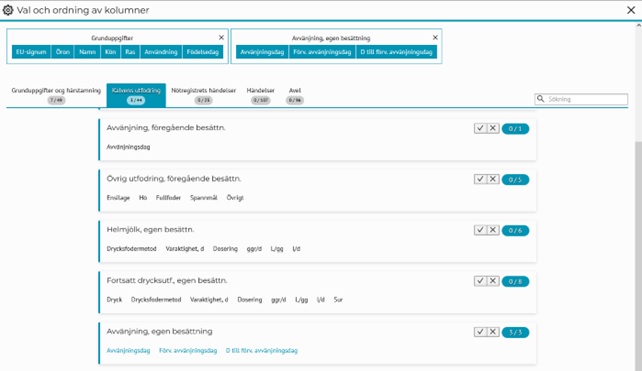Toggle the Sur column
Screen dimensions: 642x371
[338, 300]
